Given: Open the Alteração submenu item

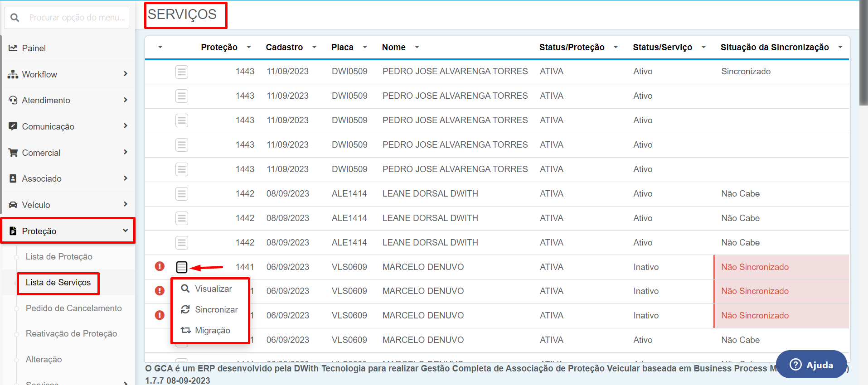Looking at the screenshot, I should pos(44,359).
